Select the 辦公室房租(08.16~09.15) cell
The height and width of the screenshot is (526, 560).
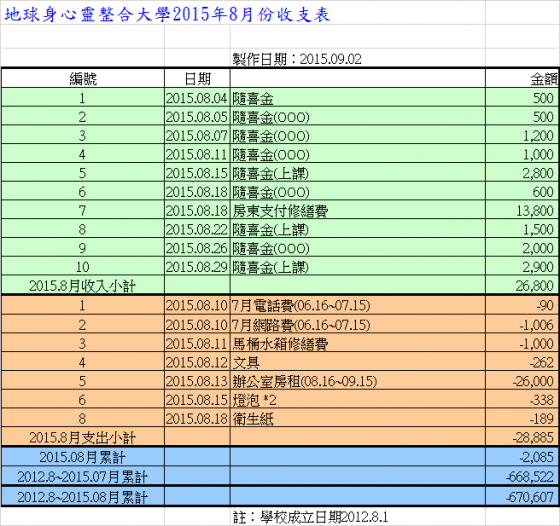click(x=358, y=381)
